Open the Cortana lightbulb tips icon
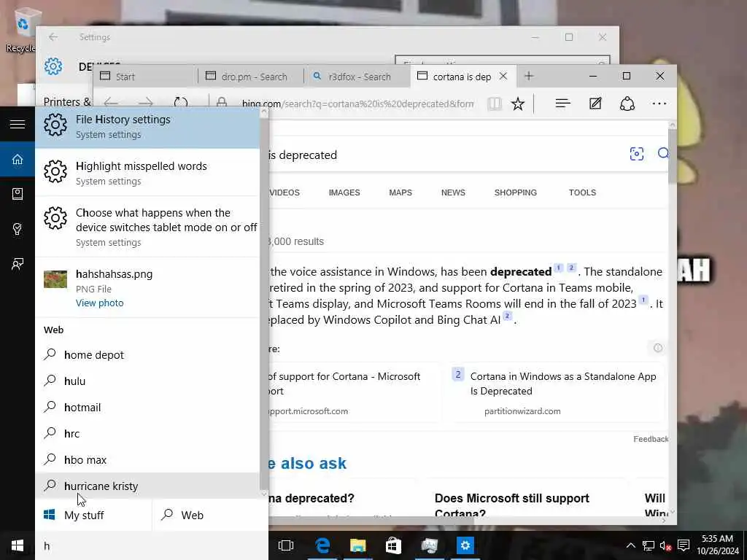The height and width of the screenshot is (560, 747). click(x=18, y=229)
